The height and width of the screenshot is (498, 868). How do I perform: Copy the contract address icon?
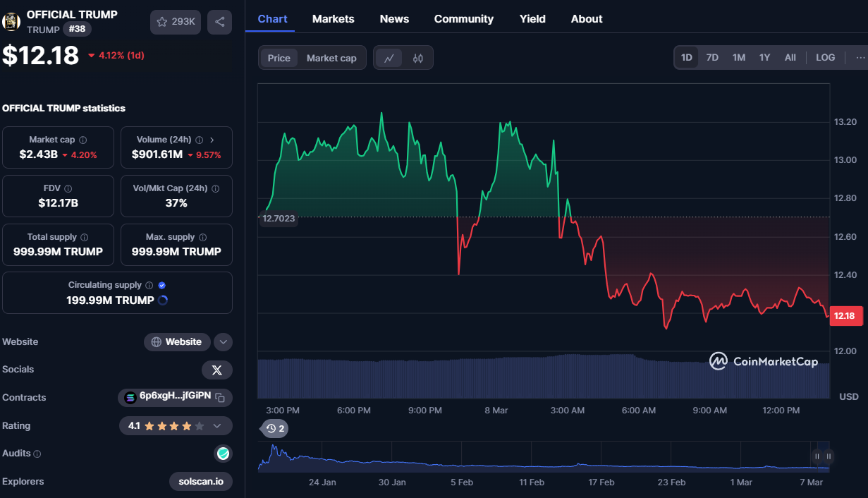220,397
